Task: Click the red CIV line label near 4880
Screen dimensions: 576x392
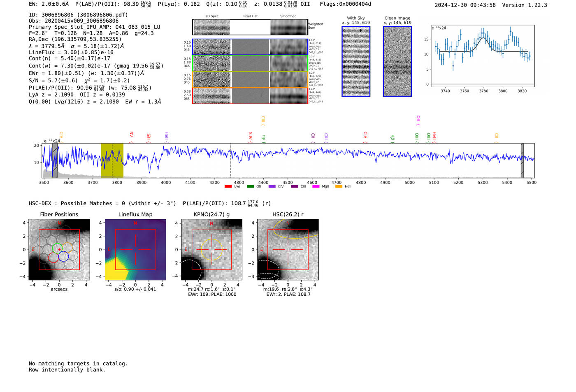Action: coord(365,137)
